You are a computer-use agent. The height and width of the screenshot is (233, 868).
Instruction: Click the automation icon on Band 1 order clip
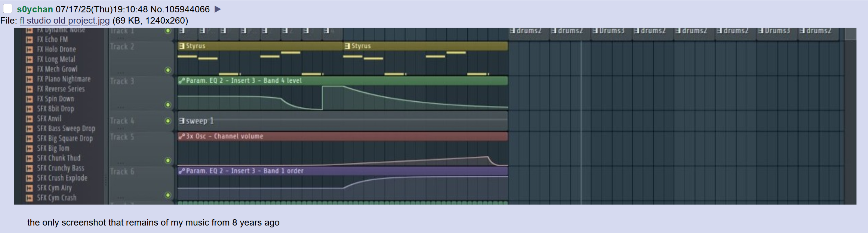(182, 171)
